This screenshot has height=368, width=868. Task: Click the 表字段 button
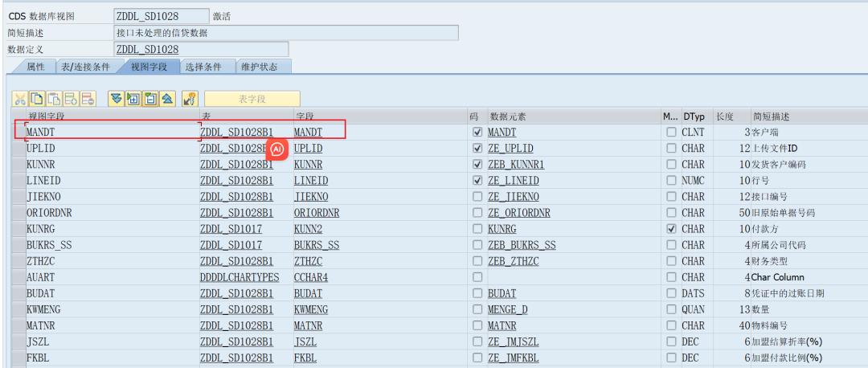[252, 99]
